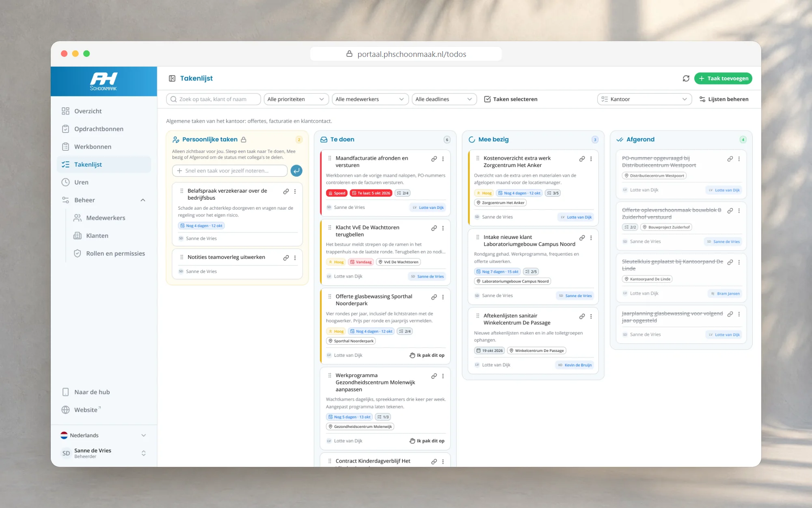This screenshot has height=508, width=812.
Task: Open the Alle medewerkers filter
Action: pos(370,99)
